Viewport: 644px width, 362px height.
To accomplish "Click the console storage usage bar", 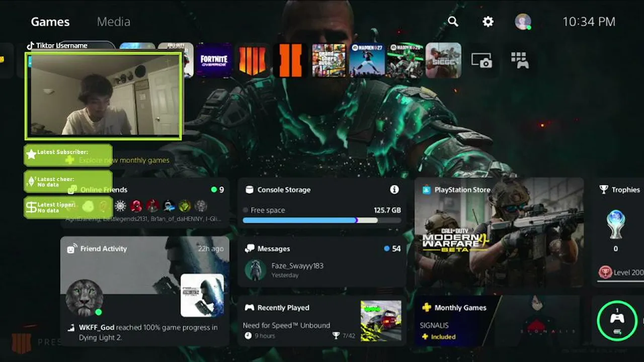I will [322, 220].
